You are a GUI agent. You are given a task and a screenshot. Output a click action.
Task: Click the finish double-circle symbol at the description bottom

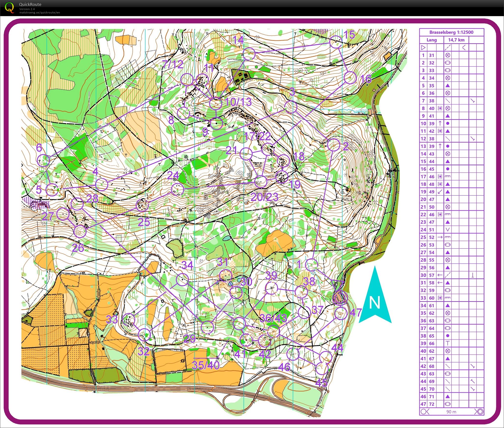[480, 412]
